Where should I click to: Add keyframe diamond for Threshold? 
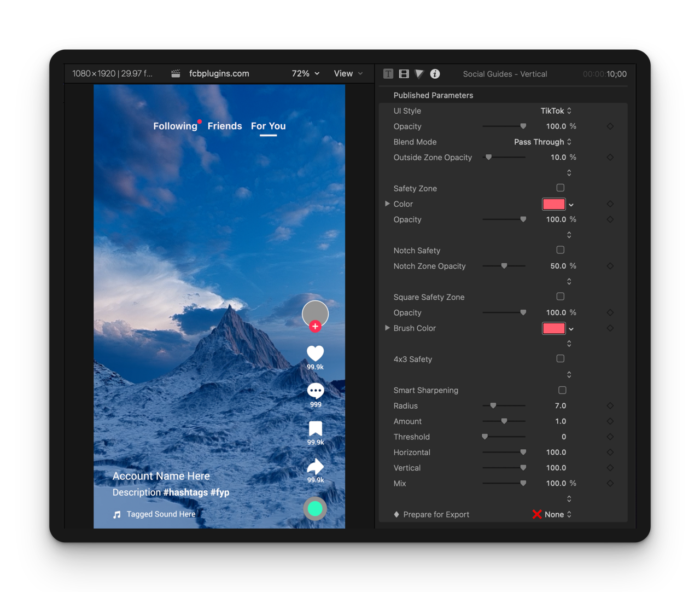coord(610,437)
